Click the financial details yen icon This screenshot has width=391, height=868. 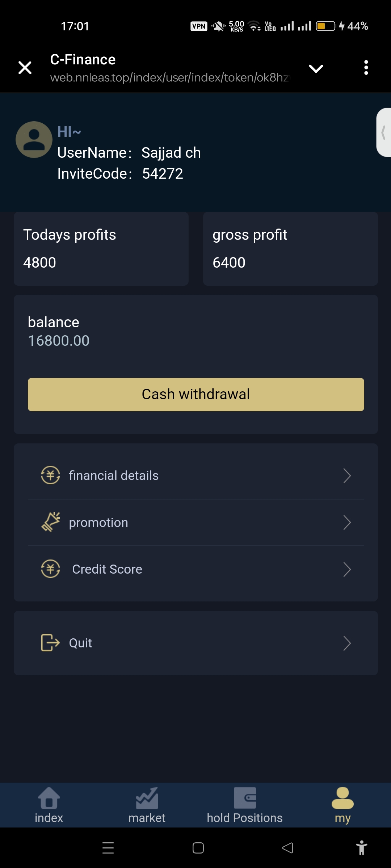click(x=50, y=475)
